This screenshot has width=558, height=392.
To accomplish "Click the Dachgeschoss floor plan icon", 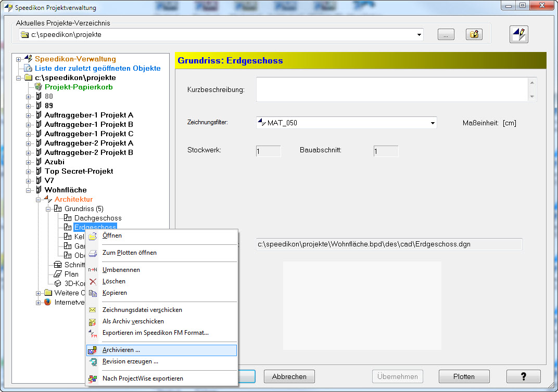I will [x=68, y=218].
